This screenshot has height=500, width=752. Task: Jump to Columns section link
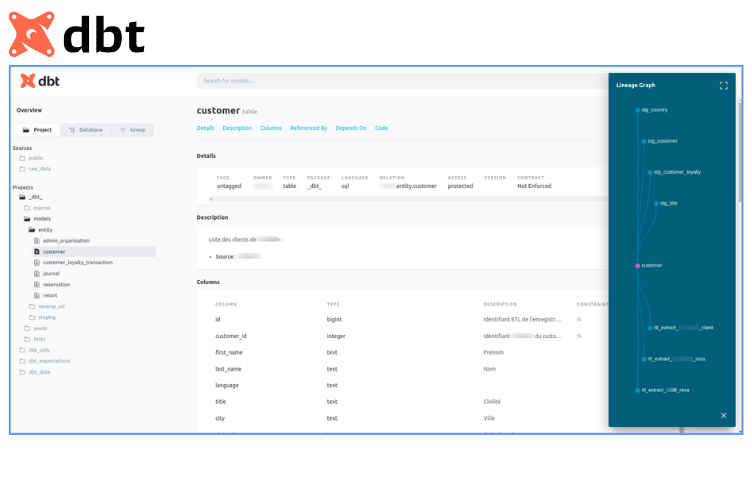tap(270, 128)
